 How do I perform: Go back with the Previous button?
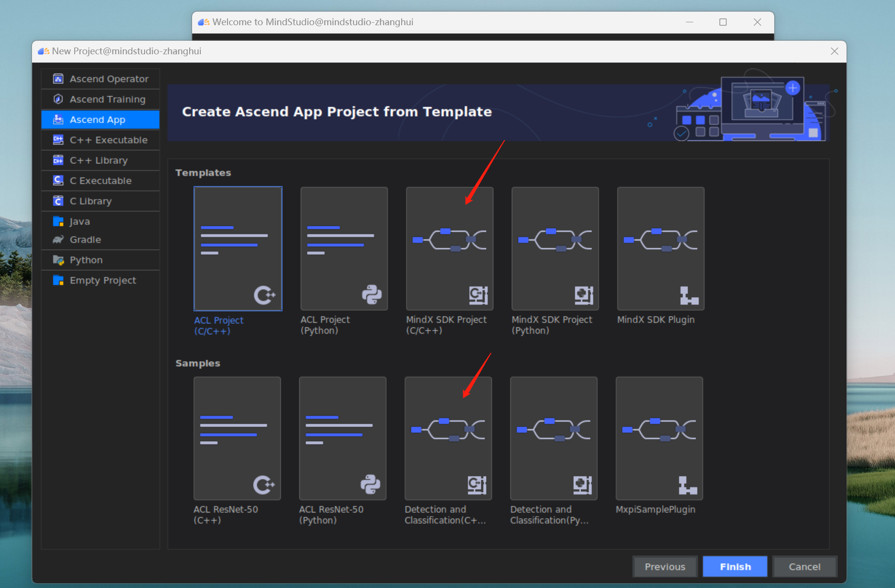[x=665, y=567]
